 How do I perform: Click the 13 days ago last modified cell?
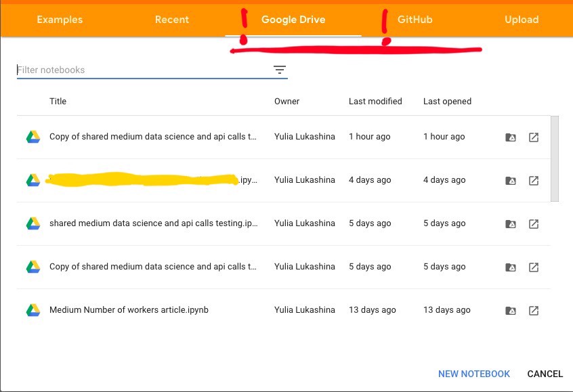(x=373, y=310)
